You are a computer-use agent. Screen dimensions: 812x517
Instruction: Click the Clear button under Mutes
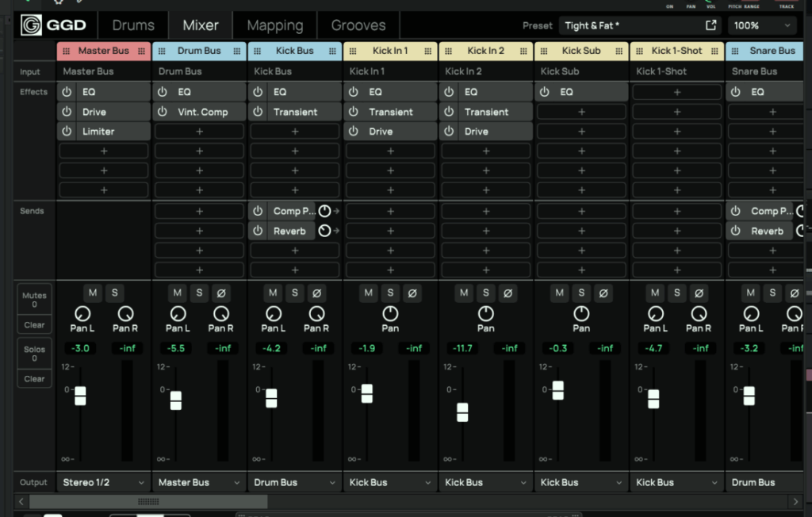tap(34, 325)
